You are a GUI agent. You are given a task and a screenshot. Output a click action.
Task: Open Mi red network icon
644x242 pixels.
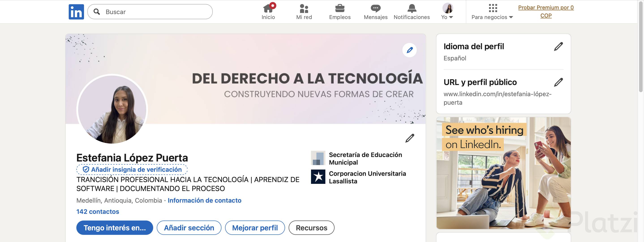click(304, 9)
